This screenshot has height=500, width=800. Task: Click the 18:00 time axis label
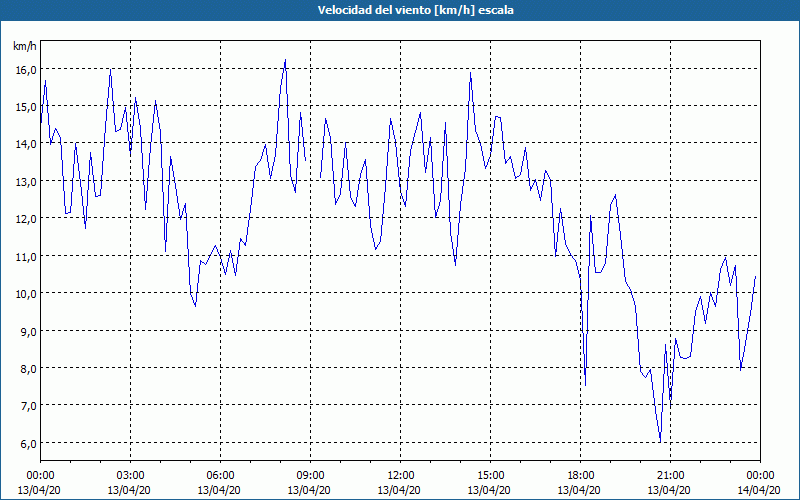click(581, 476)
